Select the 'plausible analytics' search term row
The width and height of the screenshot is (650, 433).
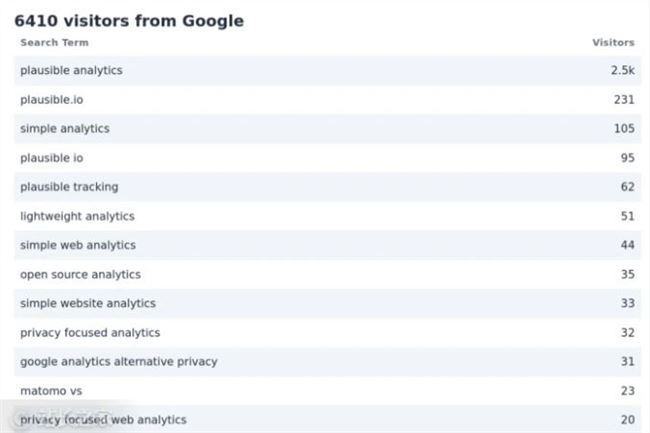[327, 71]
